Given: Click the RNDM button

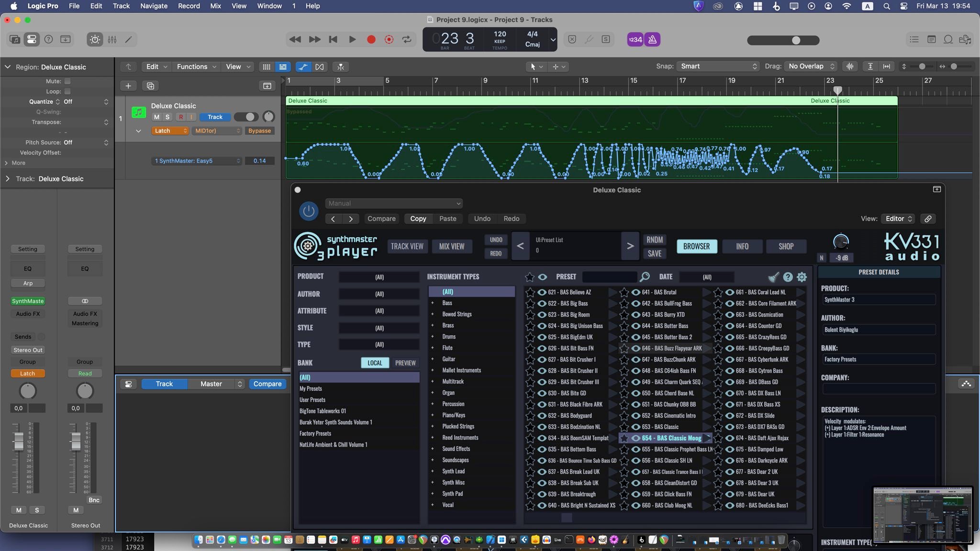Looking at the screenshot, I should (x=654, y=240).
